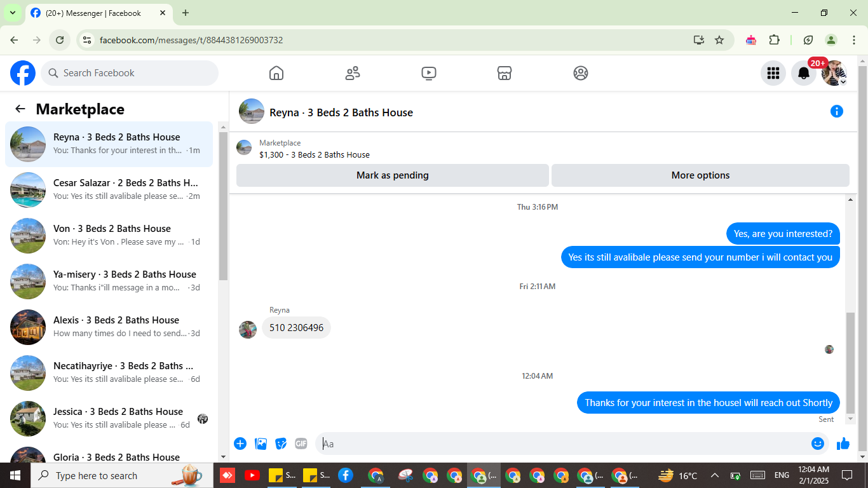Reload the Facebook page
Viewport: 868px width, 488px height.
(x=60, y=40)
